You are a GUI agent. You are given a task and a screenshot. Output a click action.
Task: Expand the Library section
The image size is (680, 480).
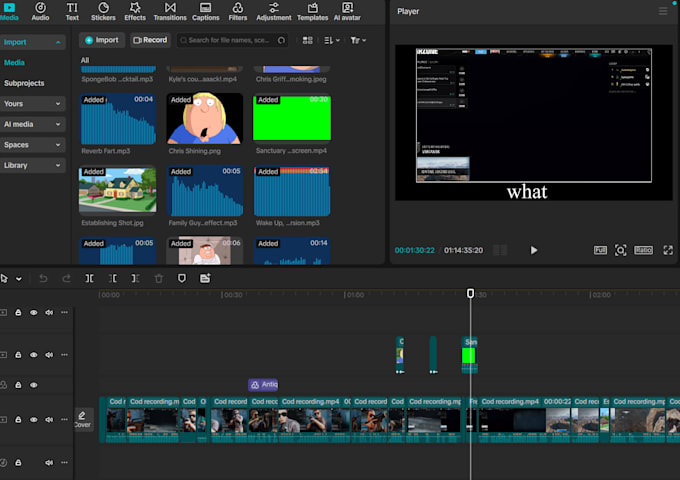33,165
